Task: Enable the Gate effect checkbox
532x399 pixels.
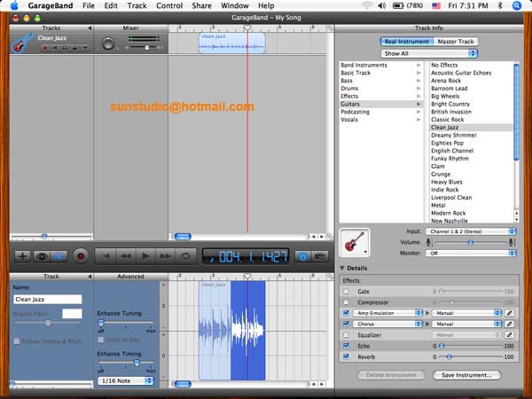Action: [346, 292]
